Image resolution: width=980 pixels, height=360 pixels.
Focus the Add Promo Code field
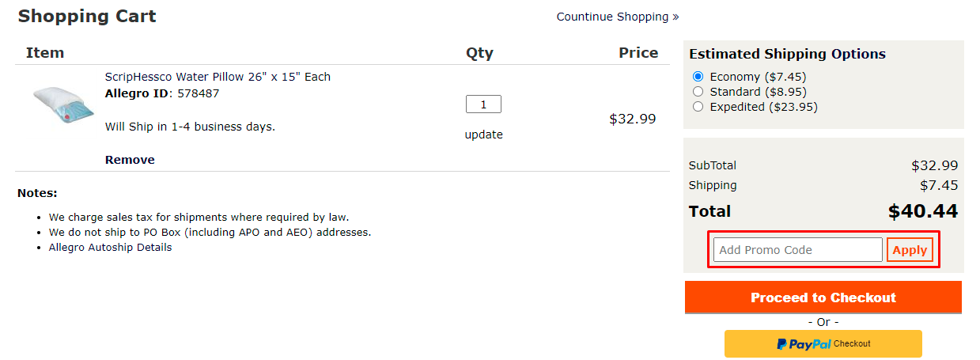(798, 250)
